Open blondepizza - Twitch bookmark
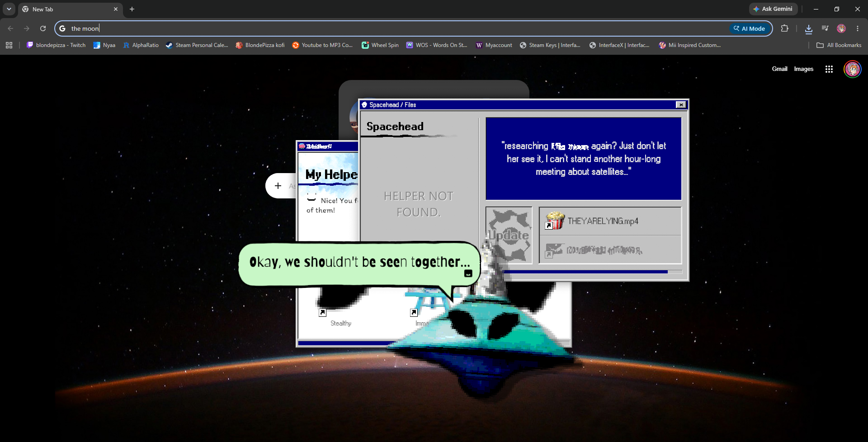 (x=56, y=45)
